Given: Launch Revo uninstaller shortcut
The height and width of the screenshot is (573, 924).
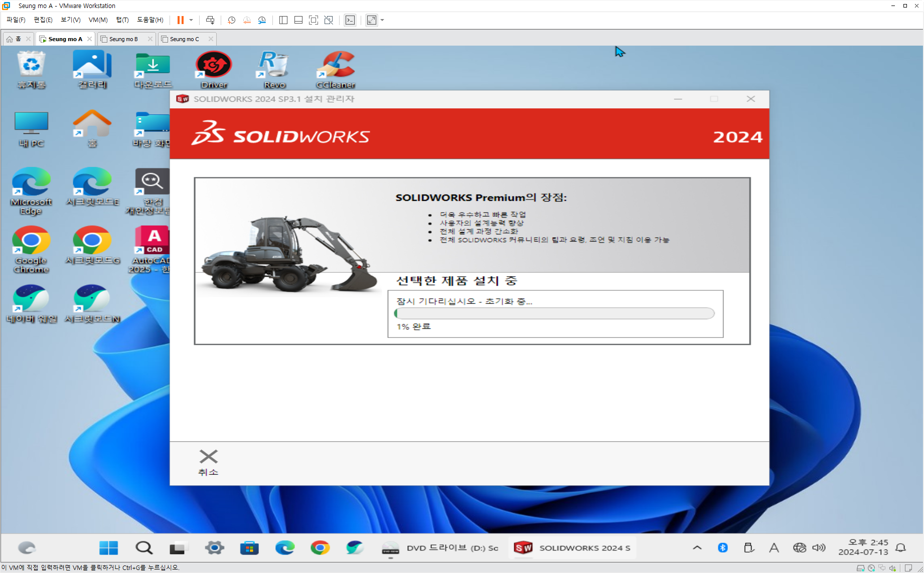Looking at the screenshot, I should click(275, 70).
